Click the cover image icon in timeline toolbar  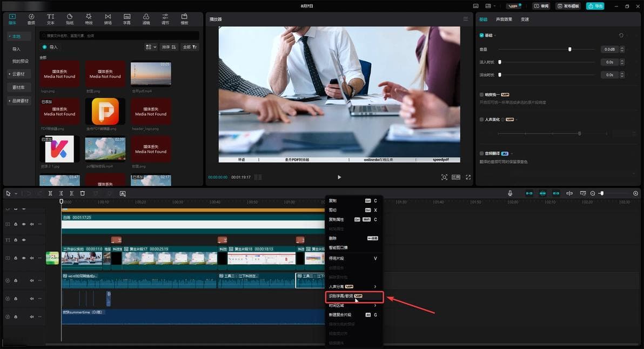(x=123, y=193)
